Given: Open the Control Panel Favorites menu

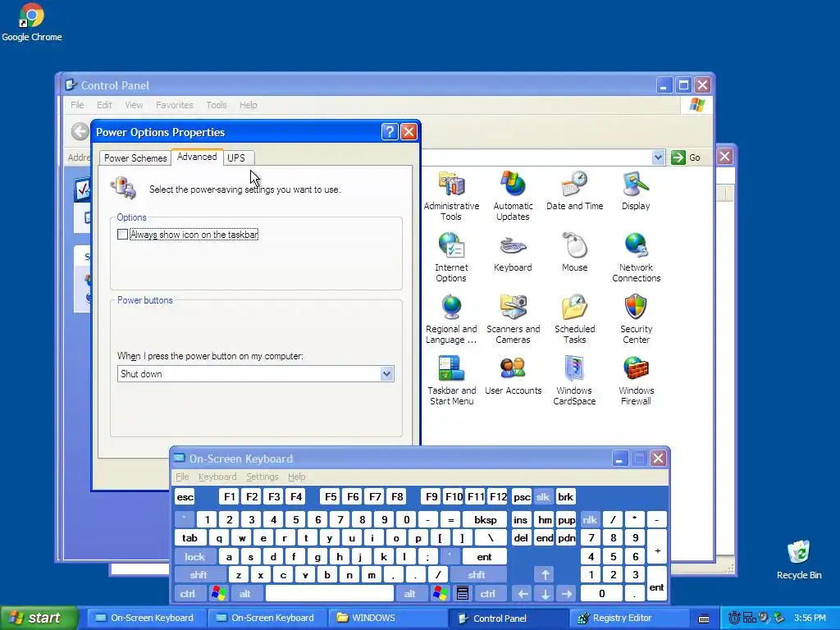Looking at the screenshot, I should (x=174, y=105).
